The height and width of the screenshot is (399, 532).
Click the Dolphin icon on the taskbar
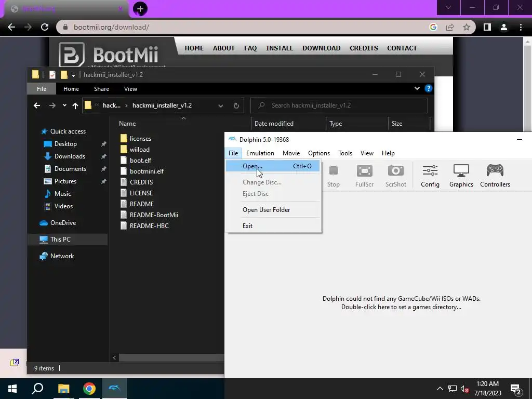[114, 389]
